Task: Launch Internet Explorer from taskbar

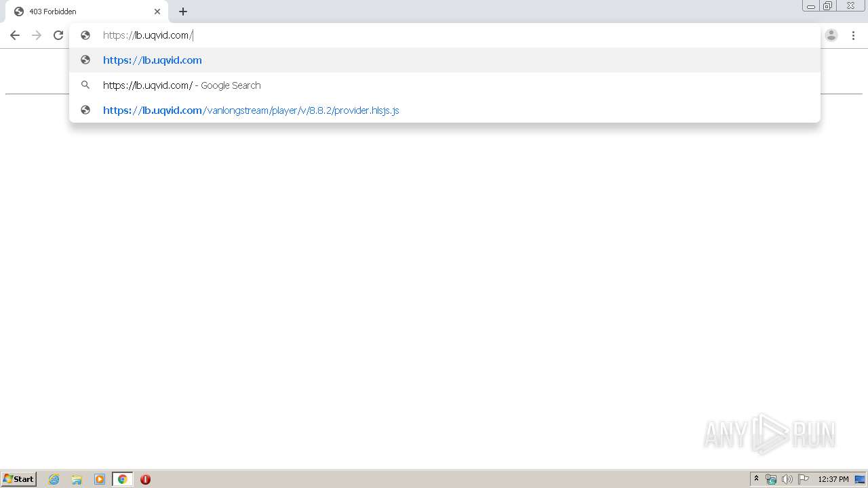Action: click(54, 479)
